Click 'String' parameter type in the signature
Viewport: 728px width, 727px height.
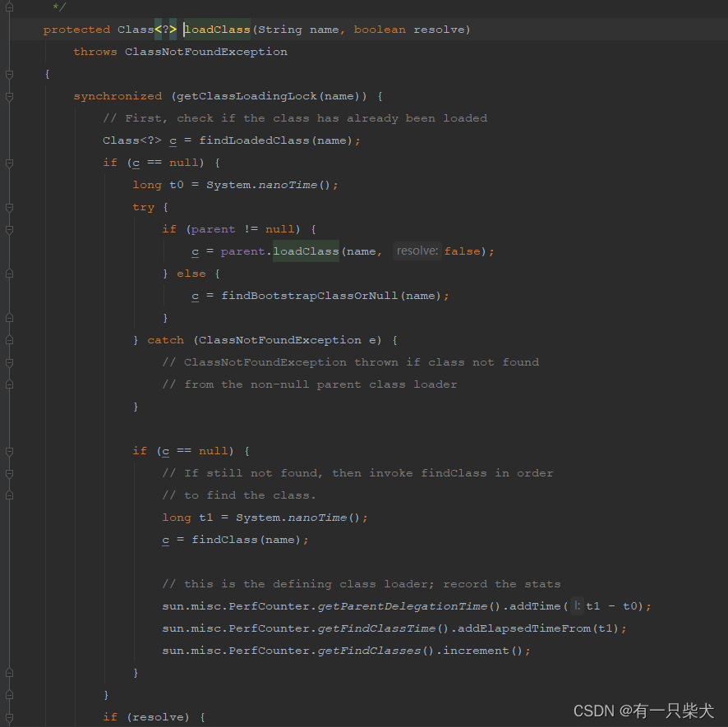pos(280,30)
